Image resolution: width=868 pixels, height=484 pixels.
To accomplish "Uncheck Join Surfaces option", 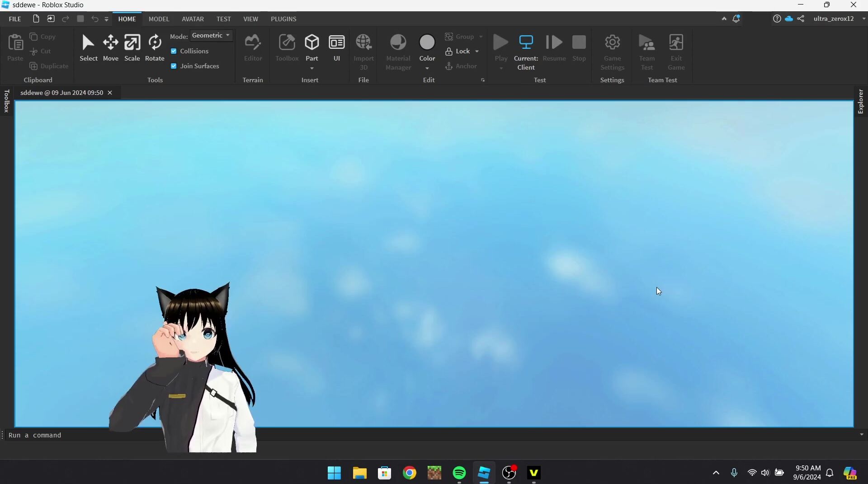I will click(x=174, y=66).
